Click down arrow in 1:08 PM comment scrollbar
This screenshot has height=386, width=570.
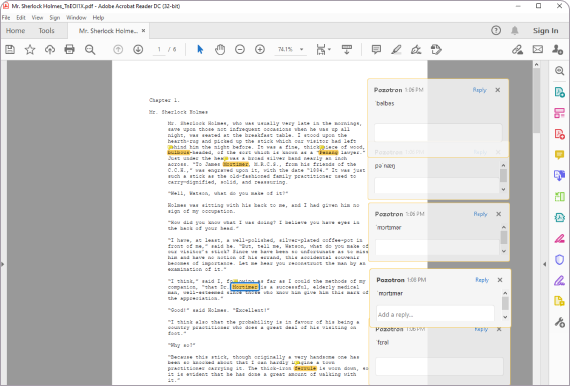click(505, 317)
